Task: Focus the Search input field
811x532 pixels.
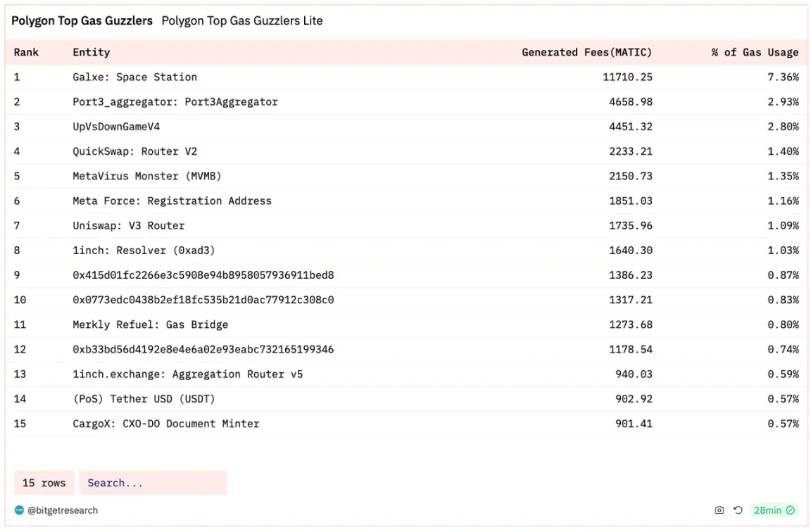Action: click(153, 483)
